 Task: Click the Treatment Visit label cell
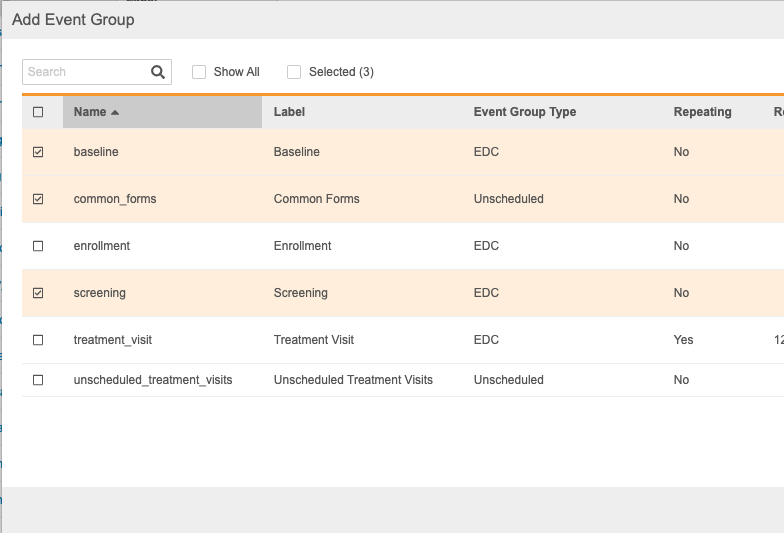[314, 340]
